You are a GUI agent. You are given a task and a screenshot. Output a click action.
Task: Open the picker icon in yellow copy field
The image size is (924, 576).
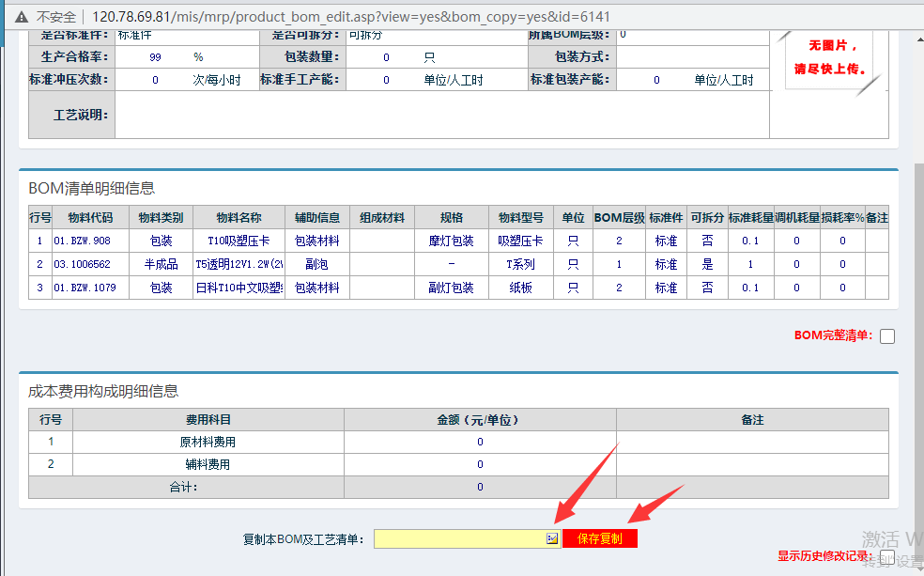coord(552,538)
